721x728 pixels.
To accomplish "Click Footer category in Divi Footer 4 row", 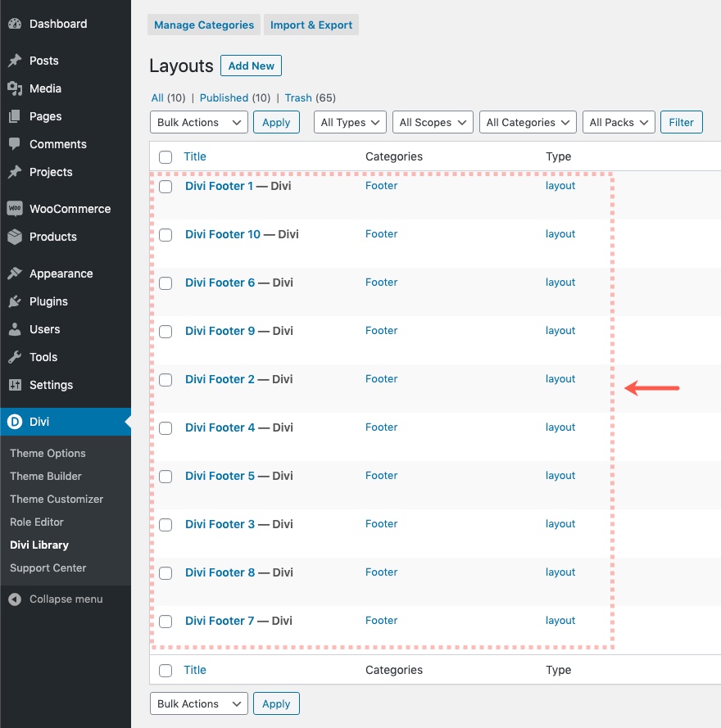I will point(382,427).
